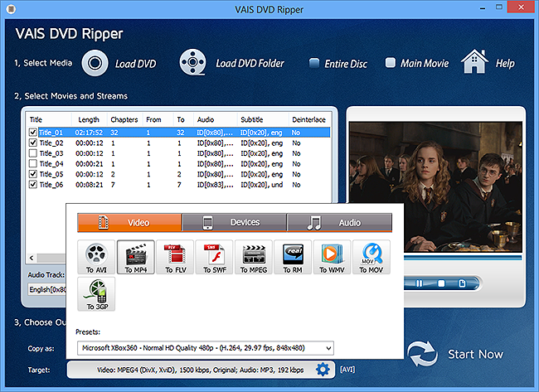Choose the To RM format icon
The image size is (539, 392).
[293, 257]
